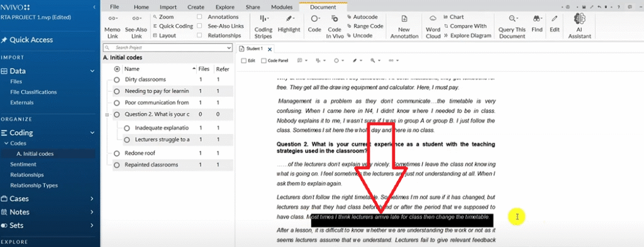Enable the Edit checkbox in document toolbar
644x247 pixels.
coord(243,60)
